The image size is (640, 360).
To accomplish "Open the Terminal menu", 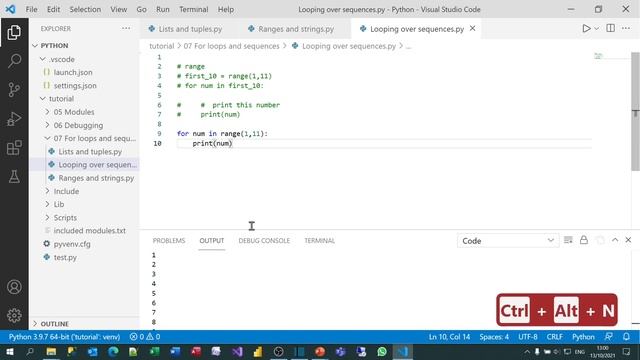I will point(193,9).
